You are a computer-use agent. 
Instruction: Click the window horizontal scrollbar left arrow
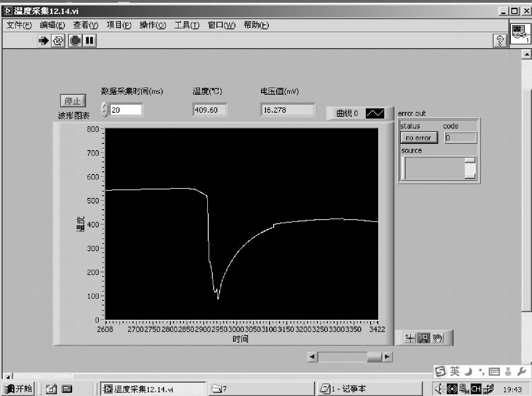pos(8,376)
